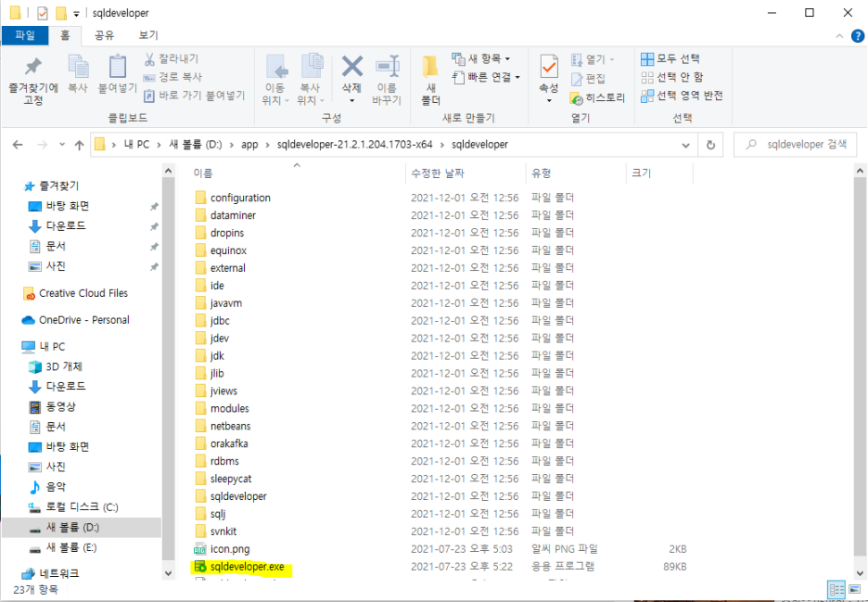868x602 pixels.
Task: Select the svnkit folder
Action: point(215,532)
